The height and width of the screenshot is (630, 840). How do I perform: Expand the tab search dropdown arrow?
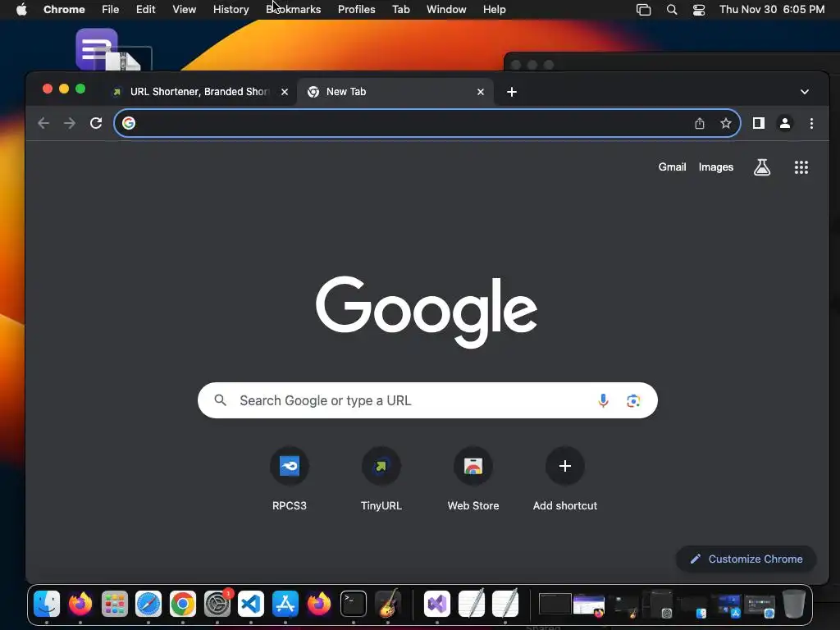pos(805,92)
